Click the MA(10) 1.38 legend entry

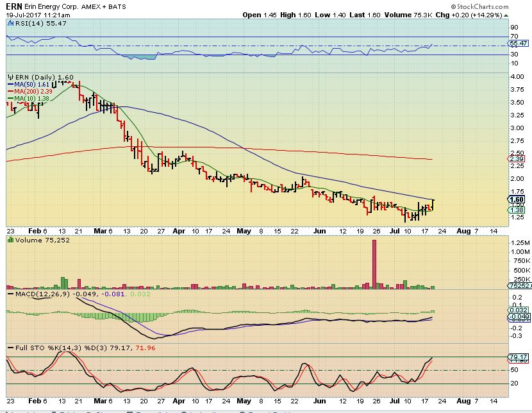click(x=28, y=99)
